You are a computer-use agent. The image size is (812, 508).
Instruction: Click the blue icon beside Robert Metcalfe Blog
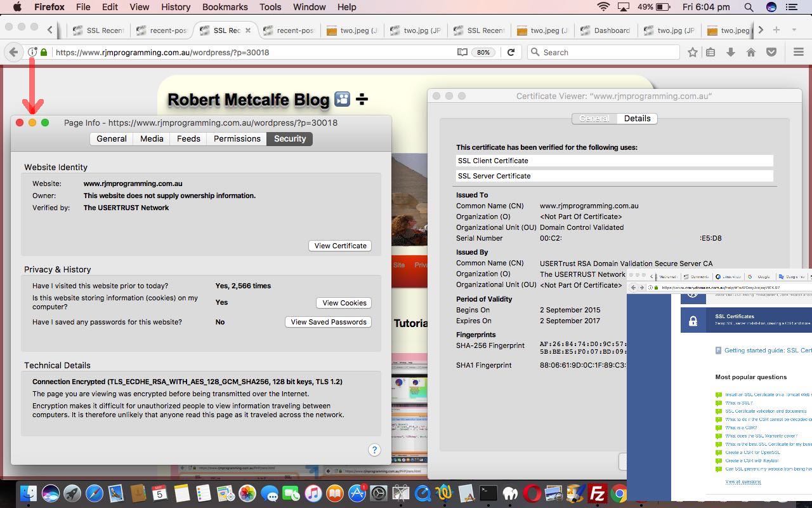click(x=342, y=99)
